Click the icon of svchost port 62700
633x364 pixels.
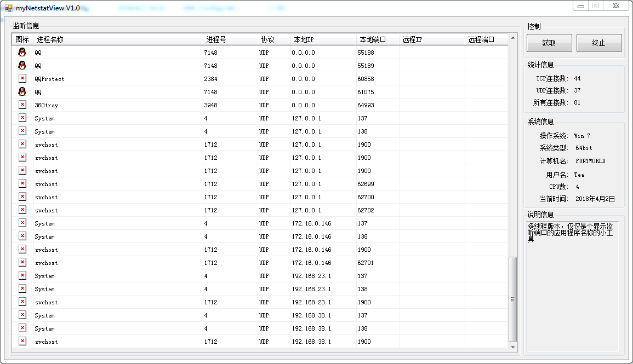coord(22,197)
